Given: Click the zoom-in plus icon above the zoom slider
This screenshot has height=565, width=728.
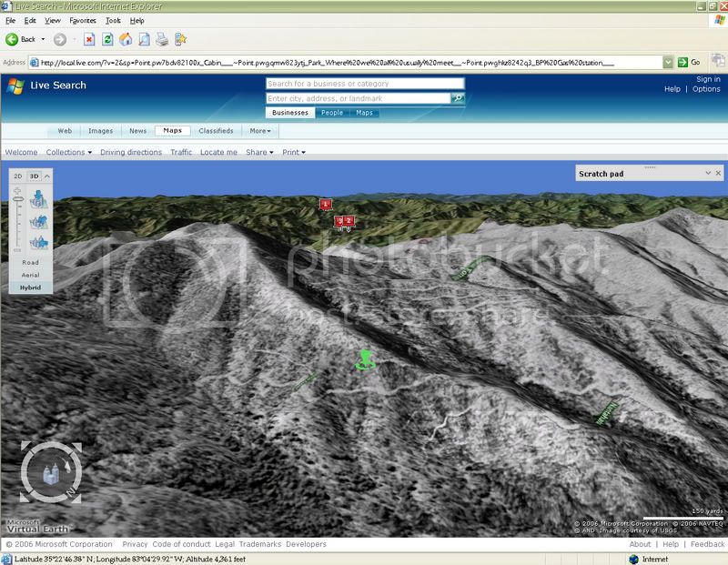Looking at the screenshot, I should click(x=17, y=191).
